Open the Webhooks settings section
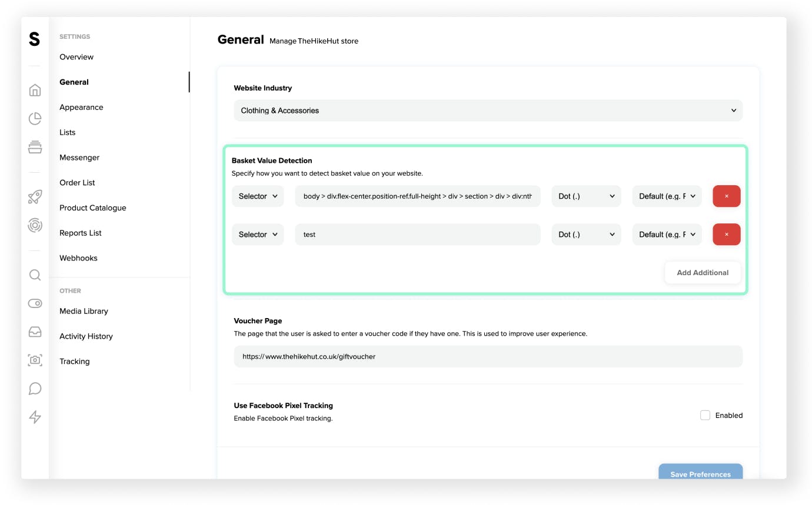Image resolution: width=812 pixels, height=505 pixels. (78, 257)
